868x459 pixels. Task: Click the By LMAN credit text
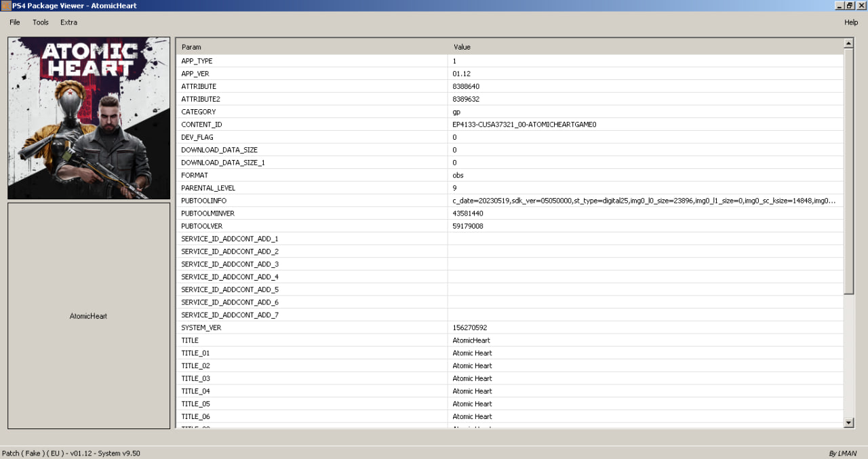tap(843, 453)
